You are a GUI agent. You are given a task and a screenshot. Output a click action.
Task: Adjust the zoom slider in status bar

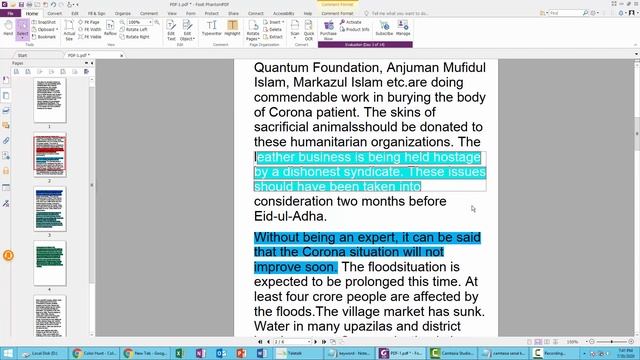pyautogui.click(x=611, y=341)
